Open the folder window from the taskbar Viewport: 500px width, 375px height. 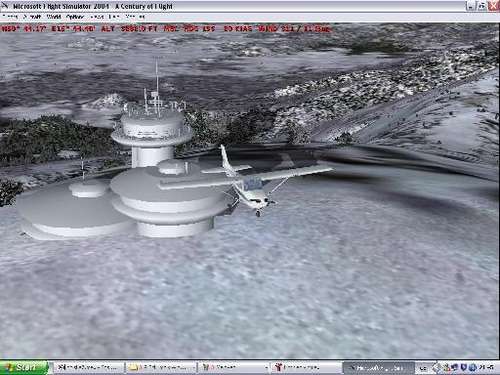click(x=161, y=367)
